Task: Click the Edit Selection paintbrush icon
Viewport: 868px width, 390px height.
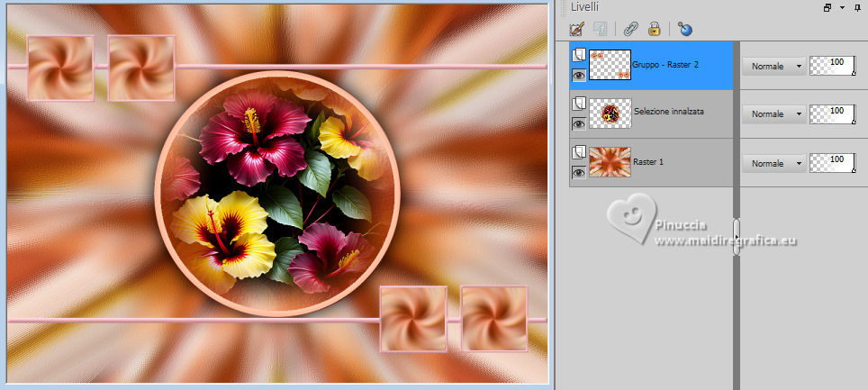Action: click(577, 29)
